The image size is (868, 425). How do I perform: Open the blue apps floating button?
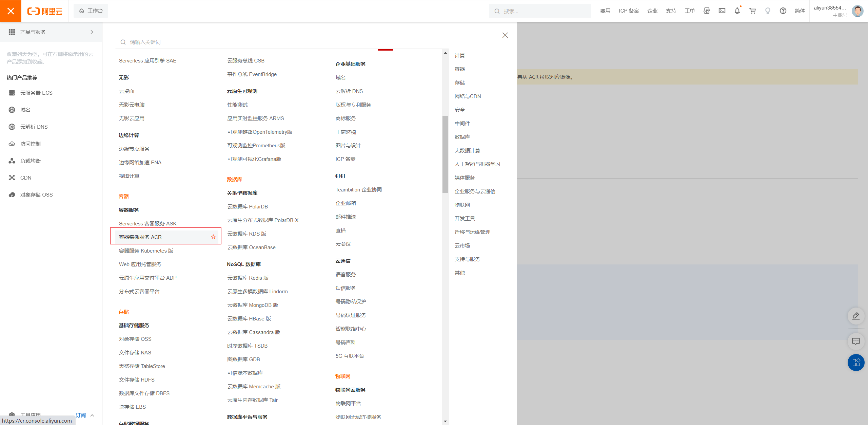[856, 363]
